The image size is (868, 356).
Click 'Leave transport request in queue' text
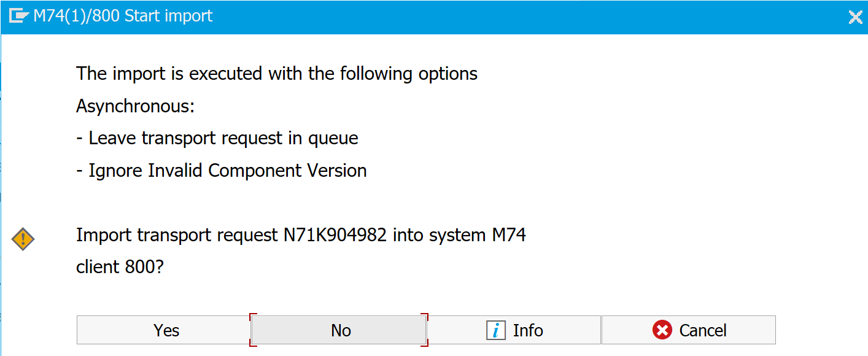click(223, 138)
